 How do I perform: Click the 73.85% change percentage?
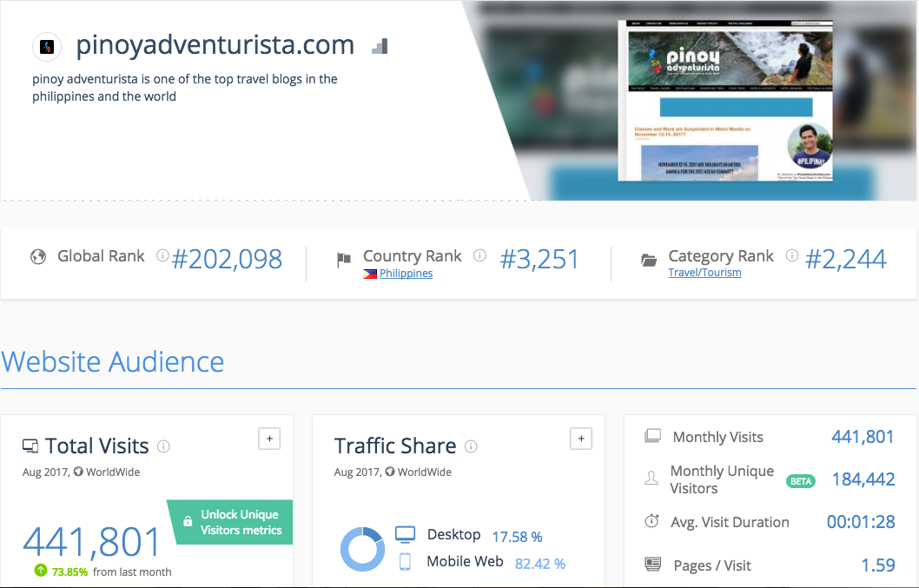[x=69, y=571]
